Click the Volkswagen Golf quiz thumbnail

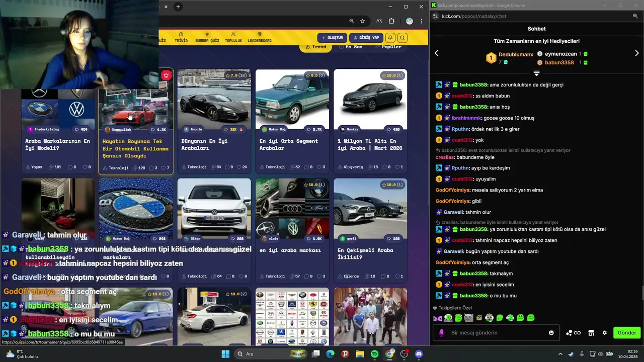point(214,208)
